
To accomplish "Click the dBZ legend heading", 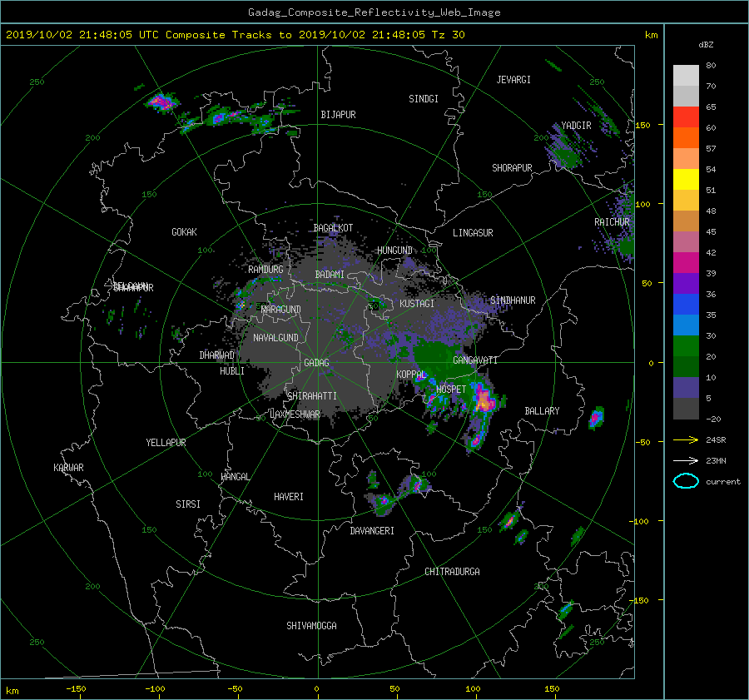I will [x=706, y=45].
